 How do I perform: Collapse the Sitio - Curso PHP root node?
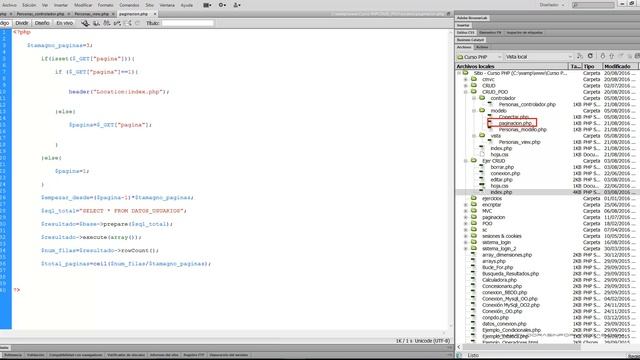[x=459, y=73]
